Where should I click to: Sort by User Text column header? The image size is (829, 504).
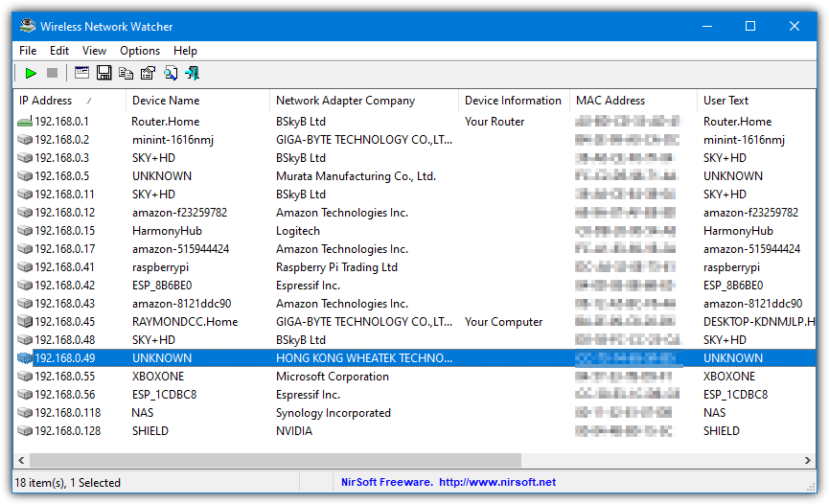click(x=756, y=101)
